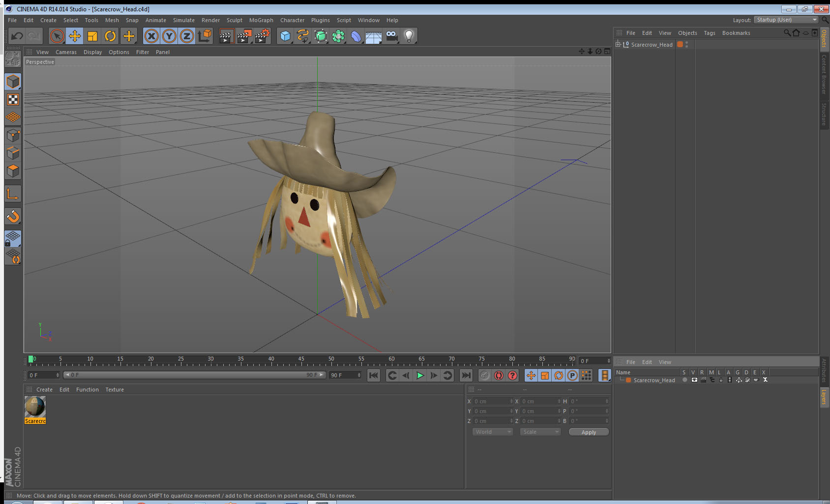Add a camera object

click(x=391, y=36)
